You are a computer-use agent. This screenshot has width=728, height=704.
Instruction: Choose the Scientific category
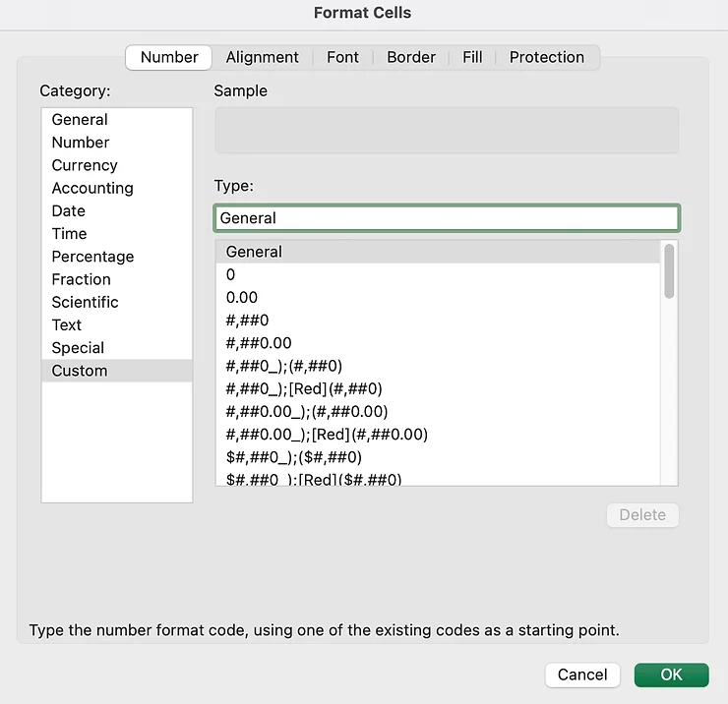pos(85,302)
